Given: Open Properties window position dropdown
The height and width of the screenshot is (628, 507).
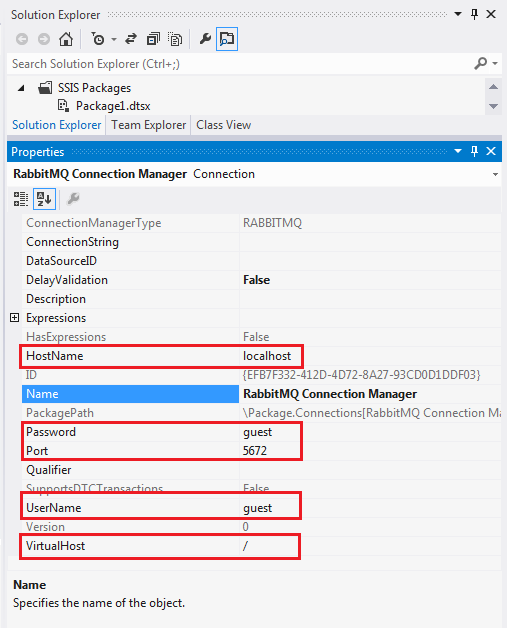Looking at the screenshot, I should [x=458, y=151].
